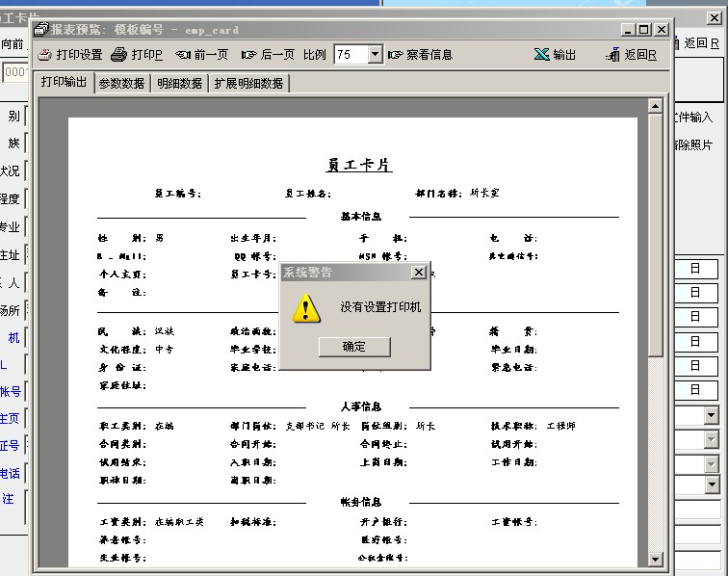This screenshot has height=576, width=728.
Task: Open the 明细数据 tab
Action: coord(179,83)
